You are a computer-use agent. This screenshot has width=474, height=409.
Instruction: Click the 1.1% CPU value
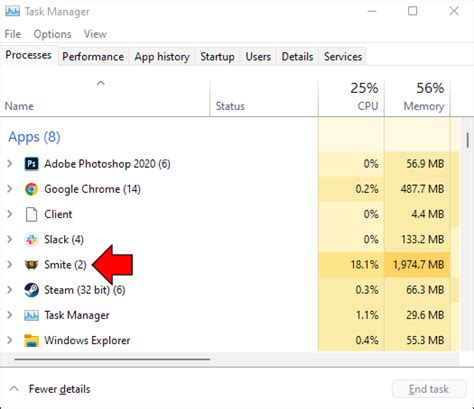[367, 315]
